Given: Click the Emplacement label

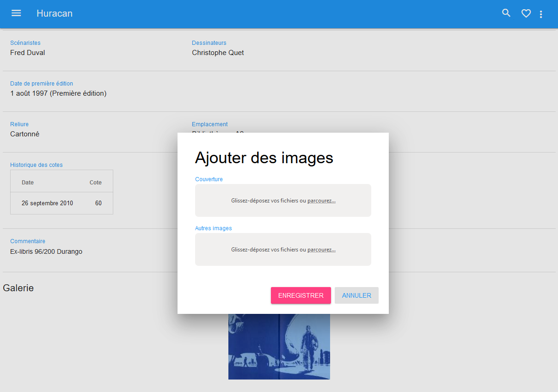Looking at the screenshot, I should click(210, 124).
